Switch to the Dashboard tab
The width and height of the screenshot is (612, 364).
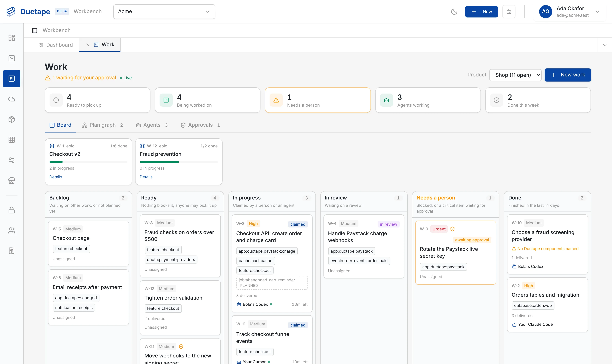click(56, 45)
